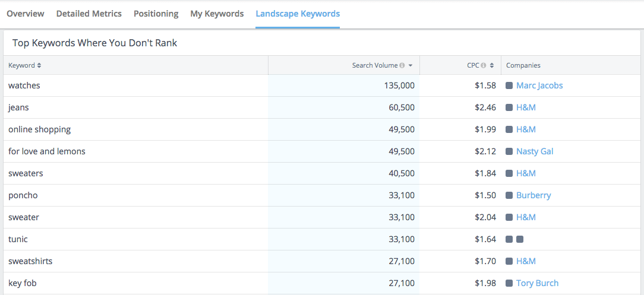The image size is (644, 295).
Task: Click the Search Volume info icon
Action: click(402, 65)
